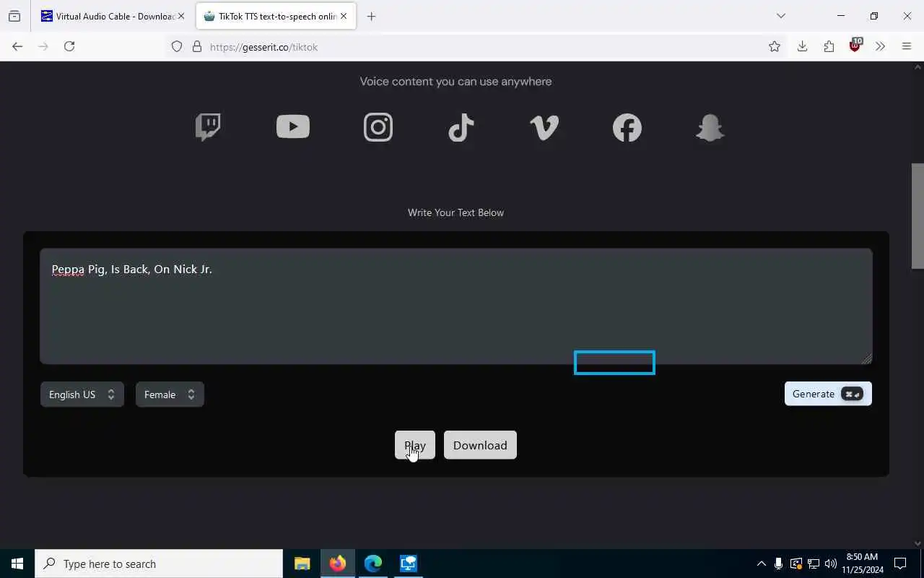Open the Firefox hamburger menu
924x578 pixels.
pos(907,46)
